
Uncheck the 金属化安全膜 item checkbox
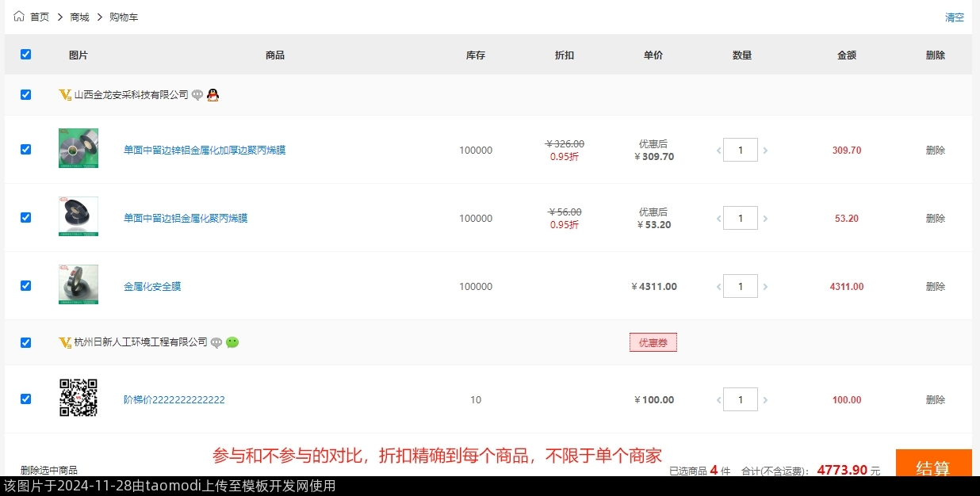click(25, 285)
